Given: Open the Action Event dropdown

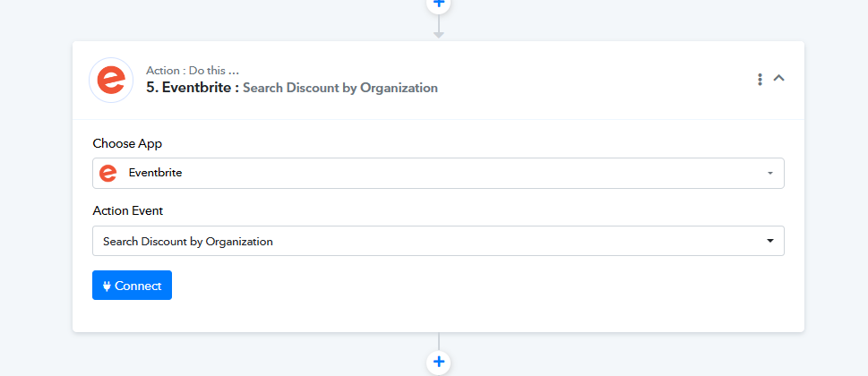Looking at the screenshot, I should click(x=438, y=241).
